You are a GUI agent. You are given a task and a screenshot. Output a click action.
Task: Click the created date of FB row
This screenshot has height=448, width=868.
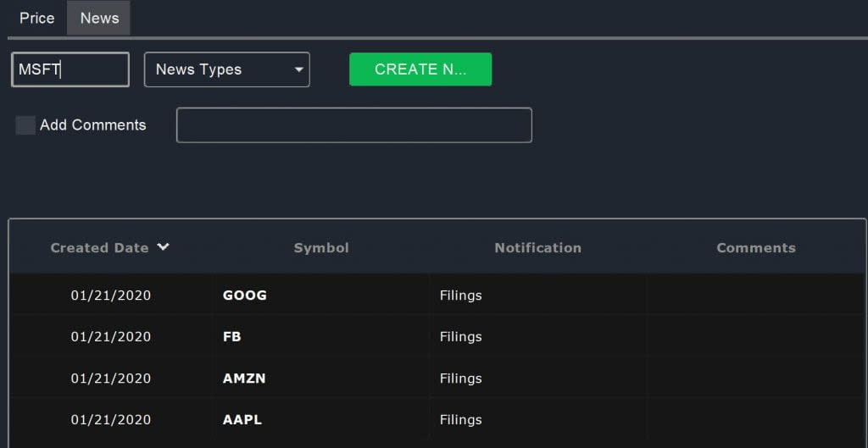[111, 336]
